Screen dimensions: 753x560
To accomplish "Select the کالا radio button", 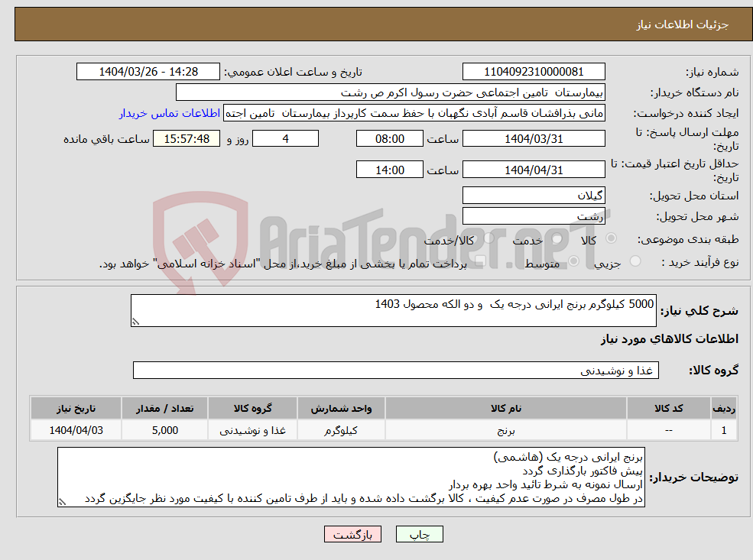I will [x=611, y=238].
